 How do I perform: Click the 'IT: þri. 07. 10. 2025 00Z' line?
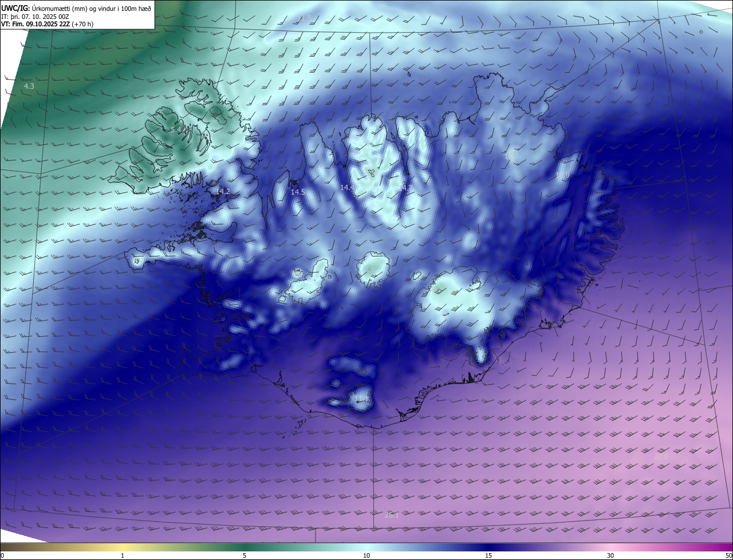(36, 17)
